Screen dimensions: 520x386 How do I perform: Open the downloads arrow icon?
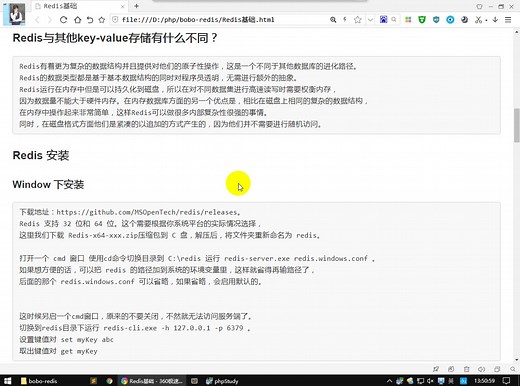pyautogui.click(x=495, y=20)
